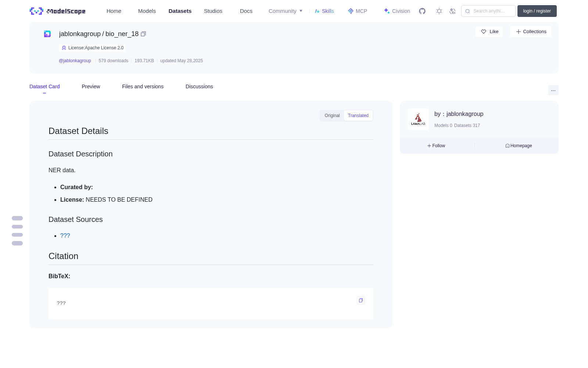The width and height of the screenshot is (588, 368).
Task: Add dataset to Collections
Action: pos(531,32)
